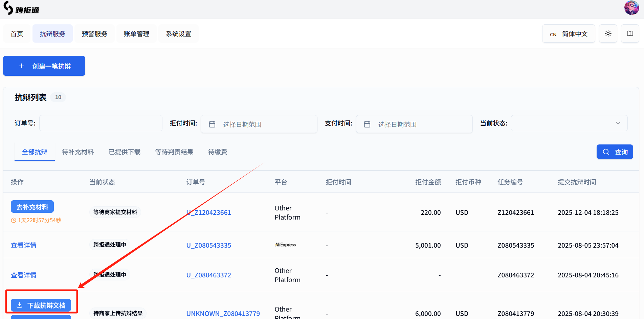The width and height of the screenshot is (644, 319).
Task: Click the 任务编号 column header
Action: [510, 182]
